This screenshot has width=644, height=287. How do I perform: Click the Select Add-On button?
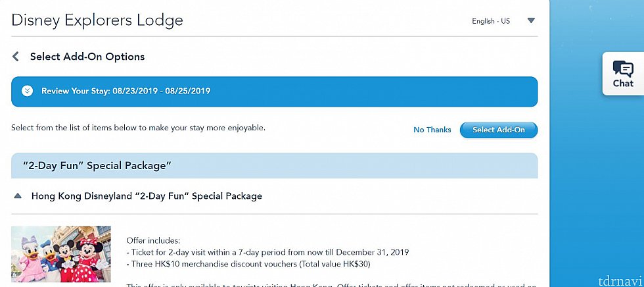[499, 130]
